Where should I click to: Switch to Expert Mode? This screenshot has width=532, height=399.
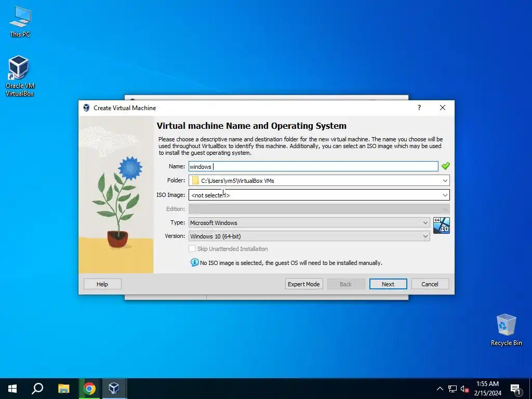coord(303,284)
